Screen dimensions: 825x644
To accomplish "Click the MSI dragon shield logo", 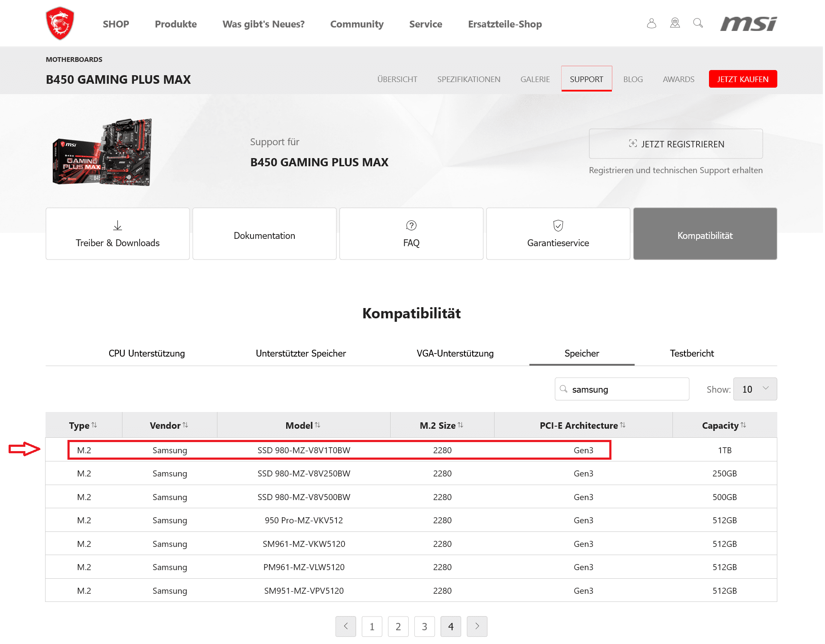I will coord(60,23).
